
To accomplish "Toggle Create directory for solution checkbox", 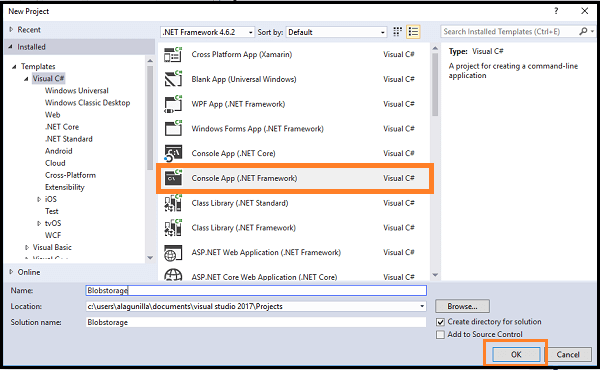I will click(x=440, y=322).
